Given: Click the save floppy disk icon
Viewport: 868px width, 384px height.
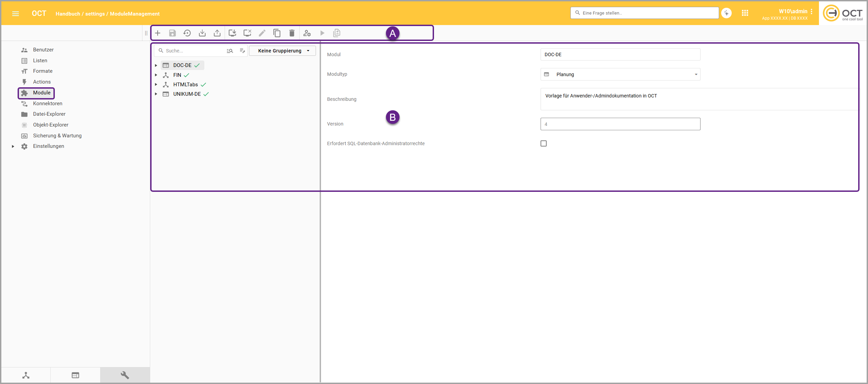Looking at the screenshot, I should point(173,33).
